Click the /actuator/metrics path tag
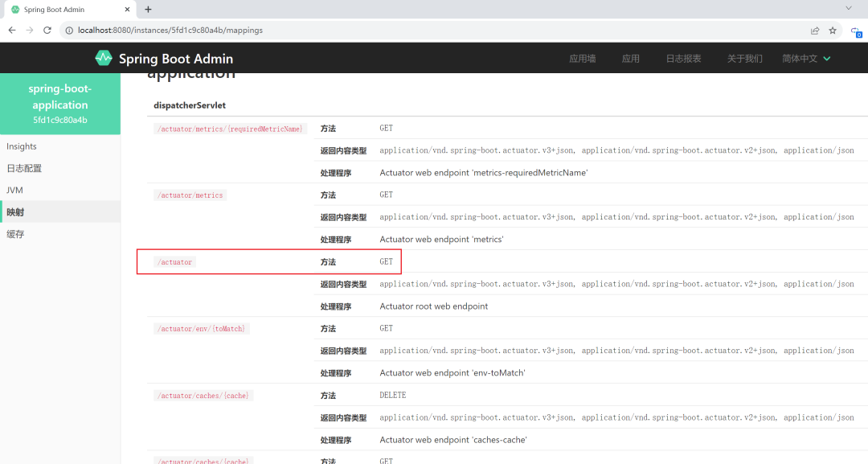Image resolution: width=868 pixels, height=464 pixels. [190, 195]
